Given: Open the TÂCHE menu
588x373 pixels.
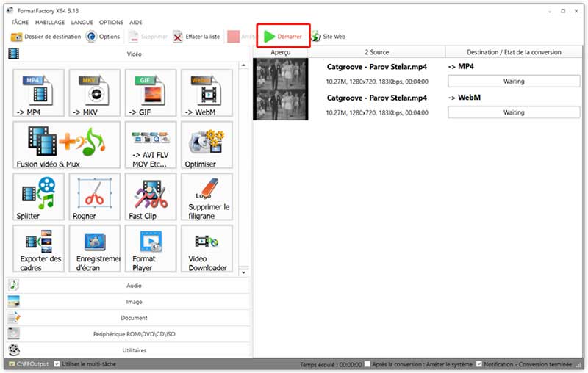Looking at the screenshot, I should click(x=20, y=23).
